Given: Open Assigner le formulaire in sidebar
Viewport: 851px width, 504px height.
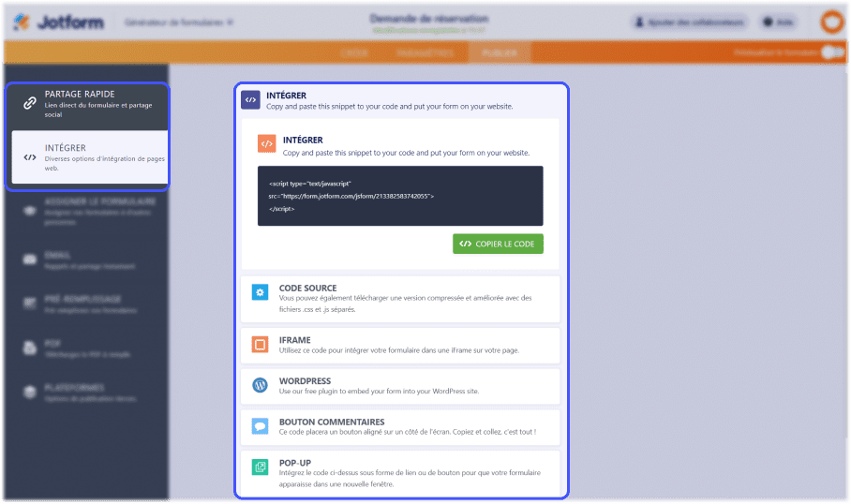Looking at the screenshot, I should pos(87,211).
